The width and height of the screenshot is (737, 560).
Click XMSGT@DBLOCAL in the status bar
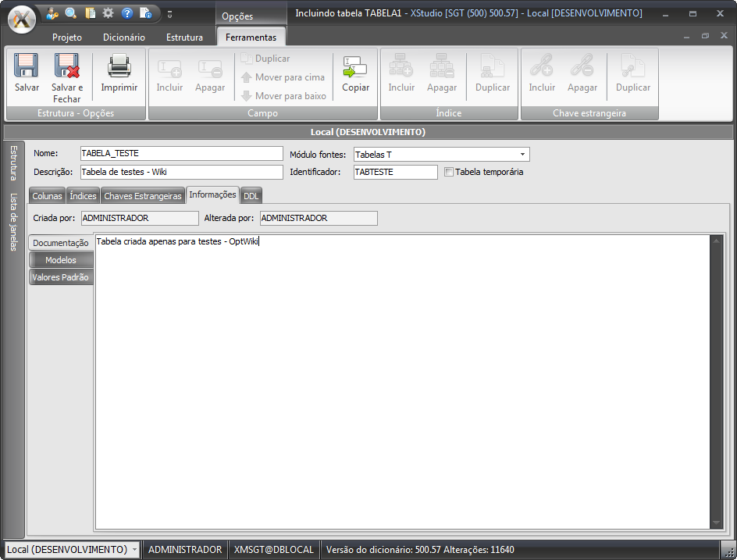(x=273, y=549)
